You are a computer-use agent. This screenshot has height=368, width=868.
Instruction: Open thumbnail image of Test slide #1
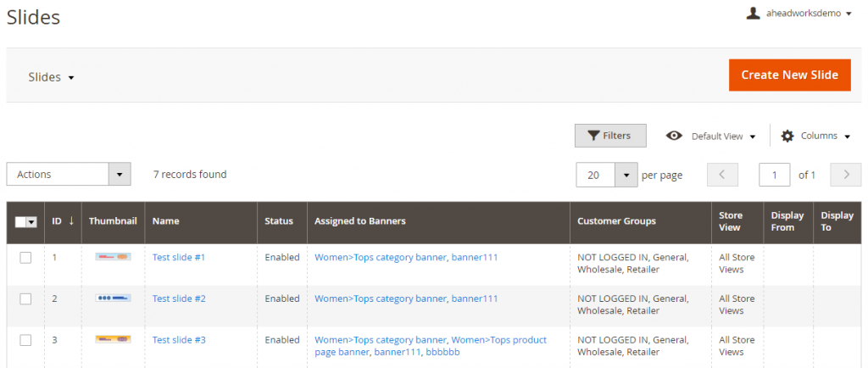pos(113,257)
